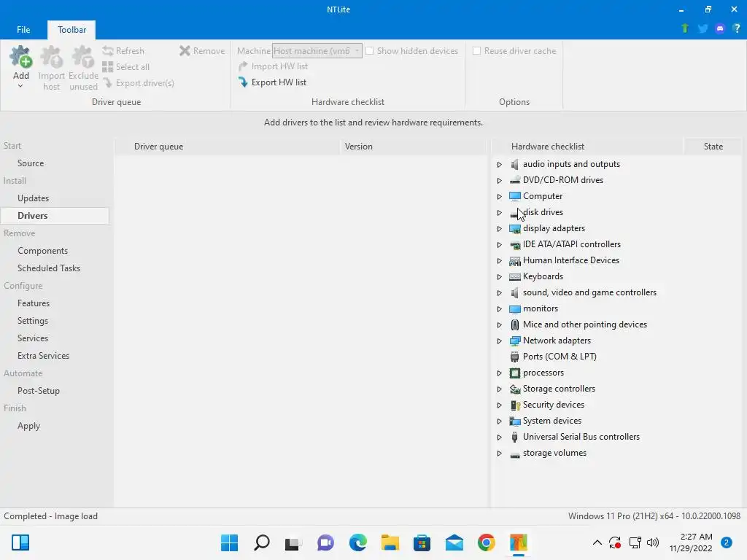This screenshot has height=560, width=747.
Task: Click the Remove X button
Action: pyautogui.click(x=202, y=50)
